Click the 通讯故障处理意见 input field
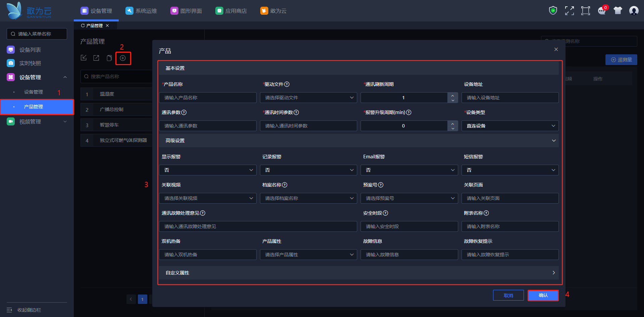This screenshot has height=317, width=644. point(258,226)
